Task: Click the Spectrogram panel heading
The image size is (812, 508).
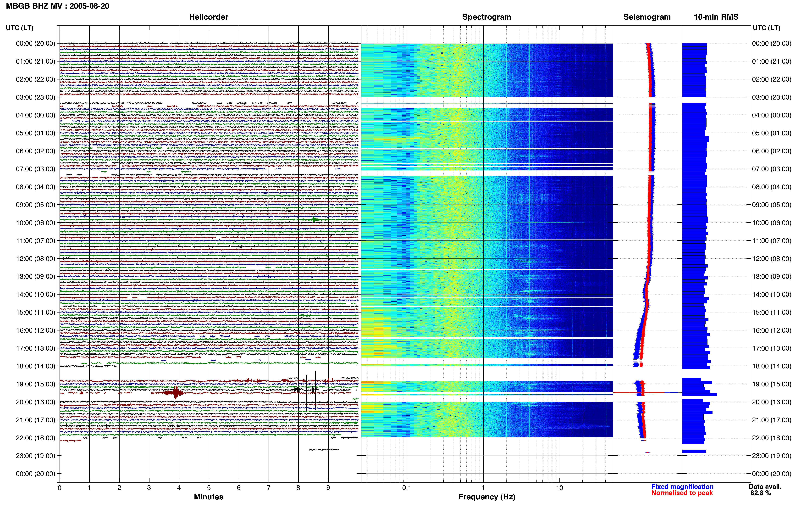Action: (487, 17)
